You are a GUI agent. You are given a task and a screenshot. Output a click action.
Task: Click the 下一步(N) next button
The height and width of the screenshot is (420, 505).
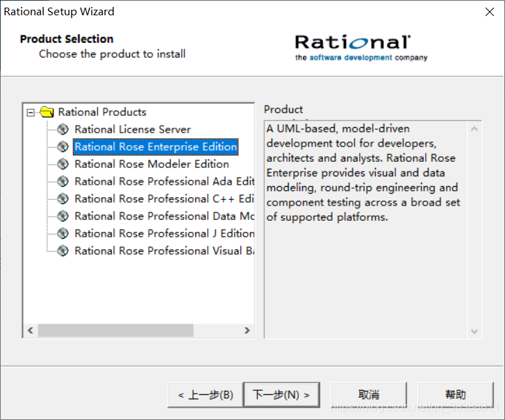pos(281,395)
